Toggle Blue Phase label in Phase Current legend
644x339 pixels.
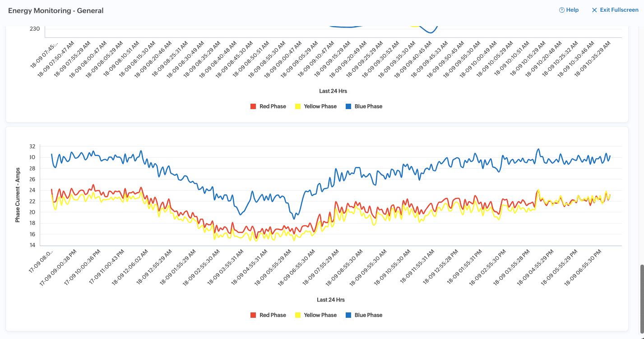[x=368, y=315]
